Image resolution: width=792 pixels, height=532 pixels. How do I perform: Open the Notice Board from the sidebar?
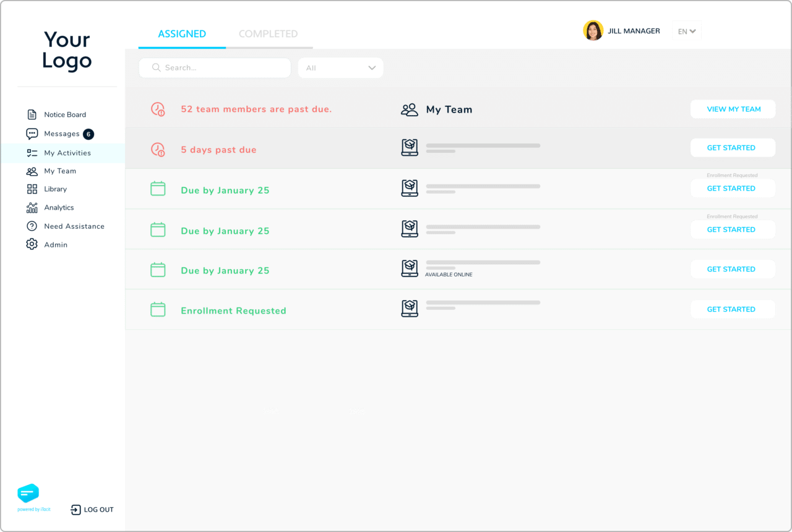pos(64,114)
